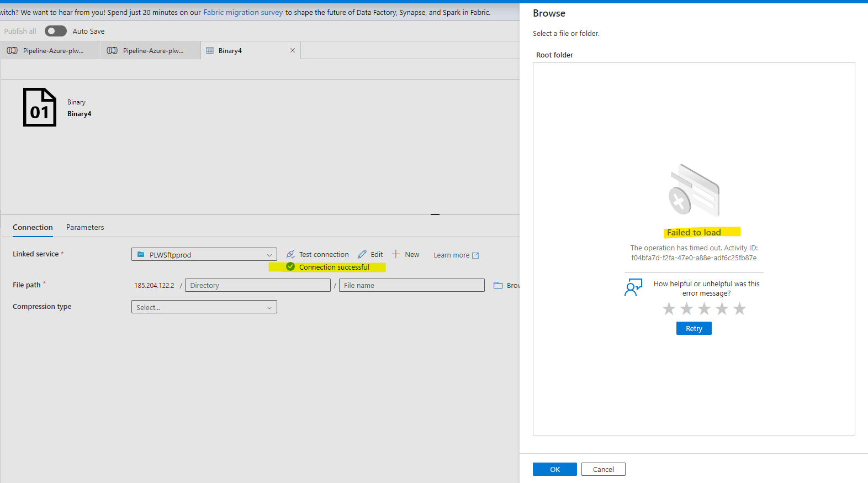Click the plus icon for New

[x=396, y=254]
